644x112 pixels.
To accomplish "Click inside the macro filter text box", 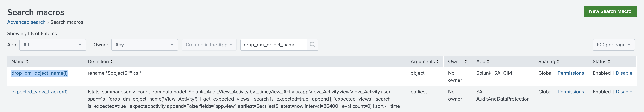I will click(273, 45).
